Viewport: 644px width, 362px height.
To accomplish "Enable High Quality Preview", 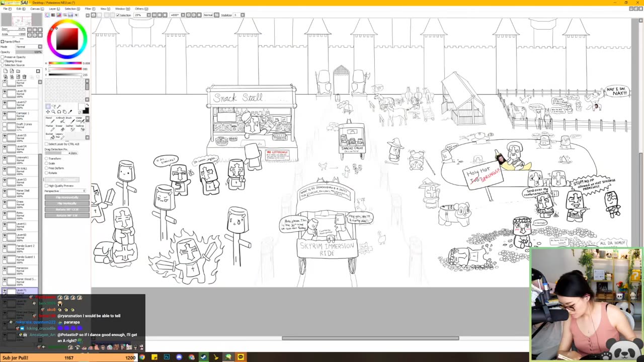I will 46,186.
